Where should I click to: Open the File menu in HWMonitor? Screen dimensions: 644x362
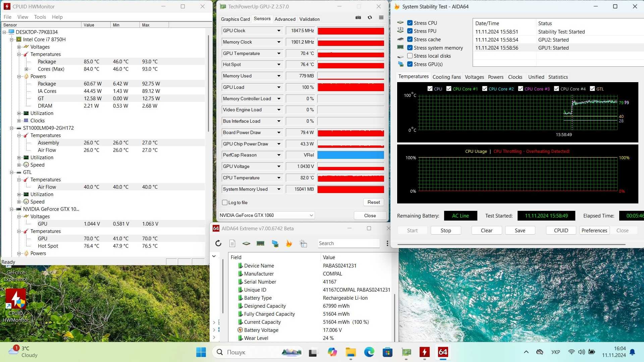7,17
